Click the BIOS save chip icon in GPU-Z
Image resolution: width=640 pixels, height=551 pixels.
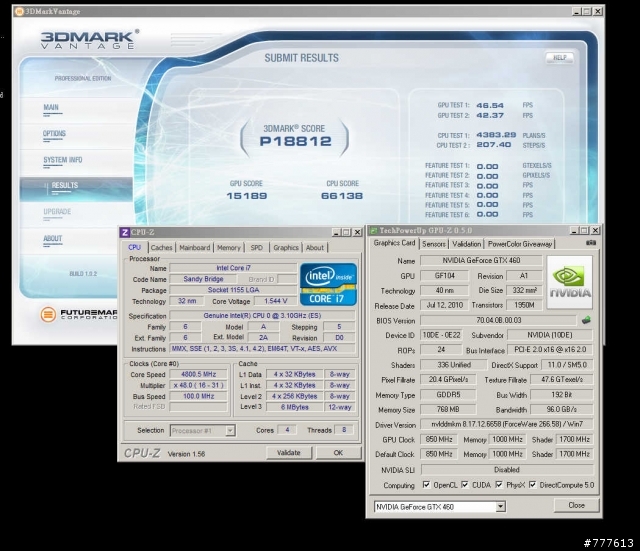click(586, 320)
